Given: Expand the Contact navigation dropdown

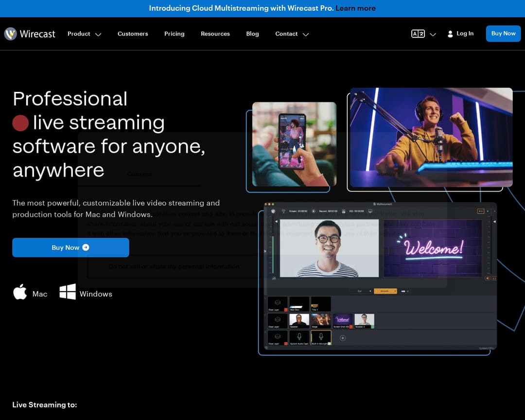Looking at the screenshot, I should click(292, 34).
